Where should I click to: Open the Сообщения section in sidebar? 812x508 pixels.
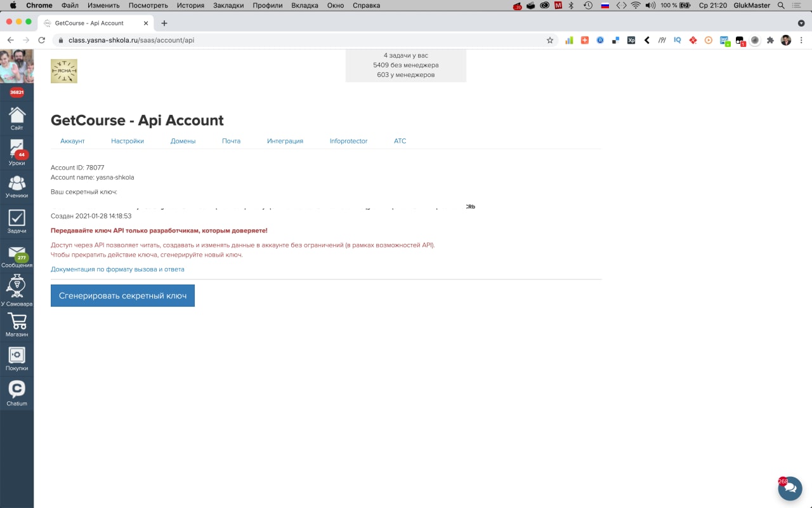tap(16, 257)
